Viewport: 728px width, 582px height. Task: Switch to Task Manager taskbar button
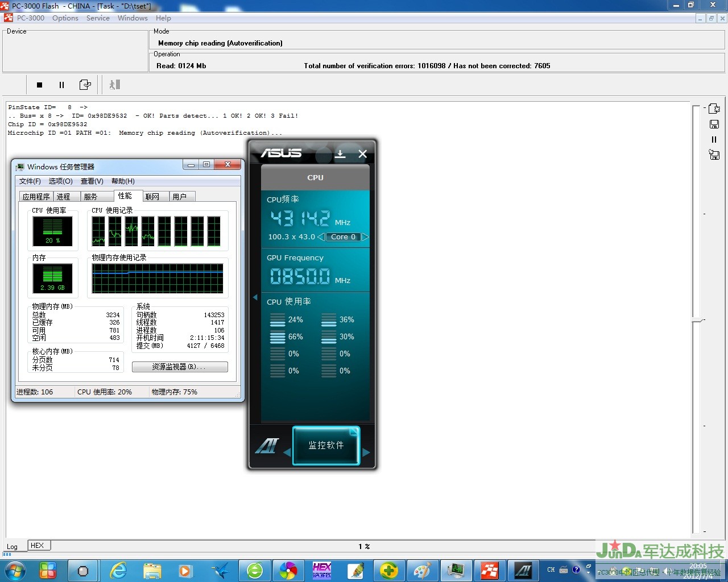coord(456,571)
